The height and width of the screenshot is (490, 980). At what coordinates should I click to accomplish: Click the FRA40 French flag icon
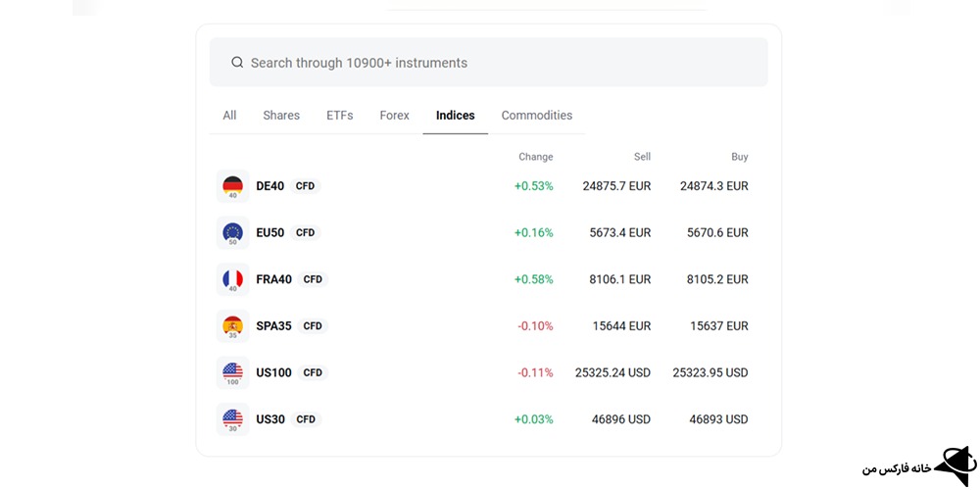click(232, 279)
